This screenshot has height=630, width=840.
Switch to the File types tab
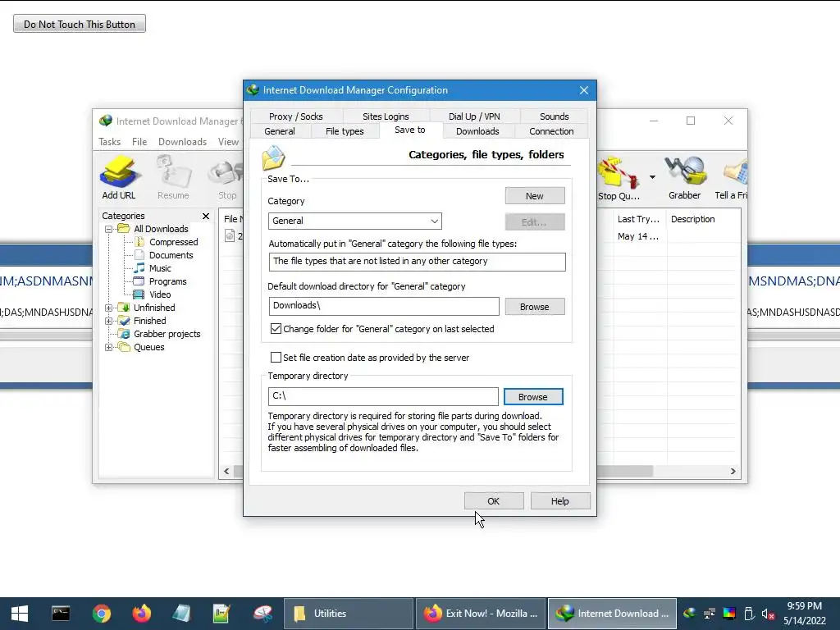coord(345,131)
